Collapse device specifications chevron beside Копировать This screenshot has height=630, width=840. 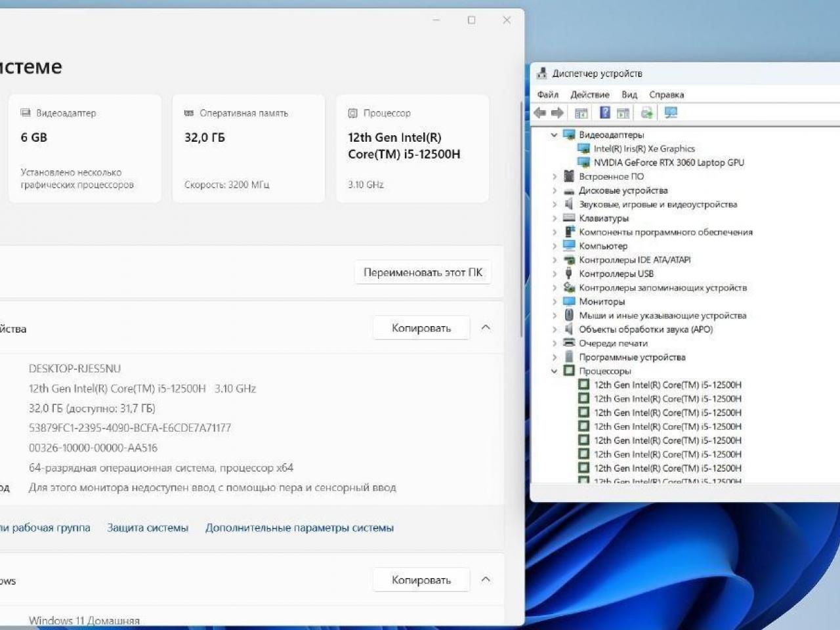coord(486,327)
